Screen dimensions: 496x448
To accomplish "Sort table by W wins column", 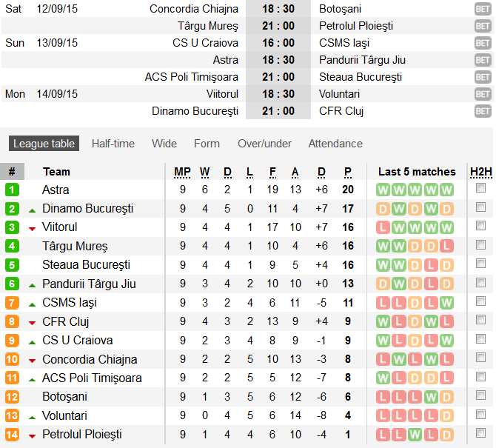I will pyautogui.click(x=205, y=172).
